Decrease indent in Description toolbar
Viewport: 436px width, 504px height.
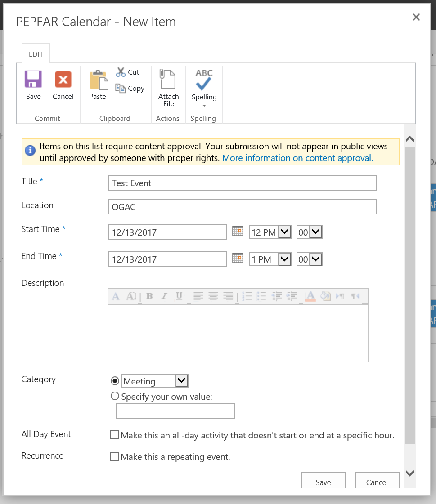point(277,296)
